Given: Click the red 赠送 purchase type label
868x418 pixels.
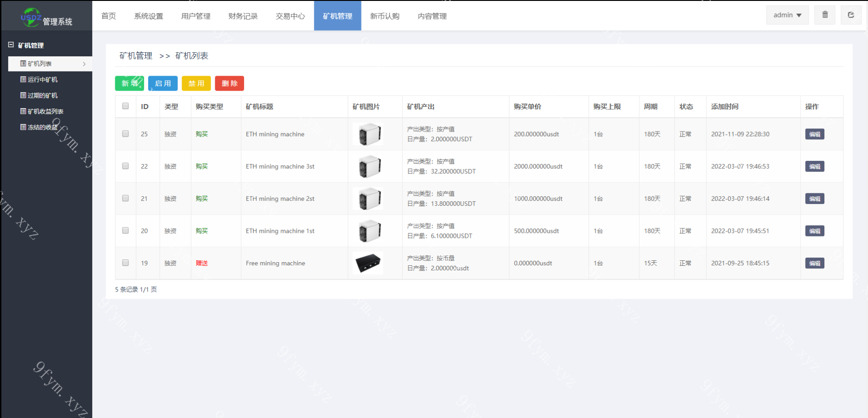Looking at the screenshot, I should 202,263.
